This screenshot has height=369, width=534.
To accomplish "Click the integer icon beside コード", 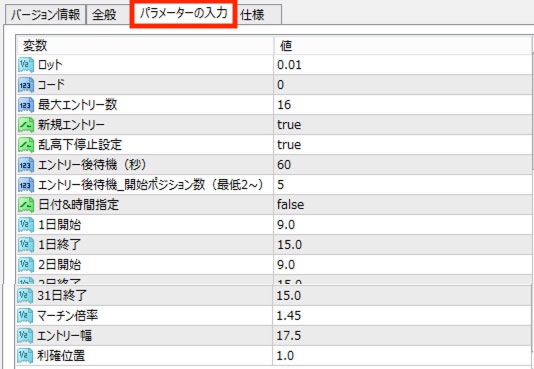I will click(26, 85).
